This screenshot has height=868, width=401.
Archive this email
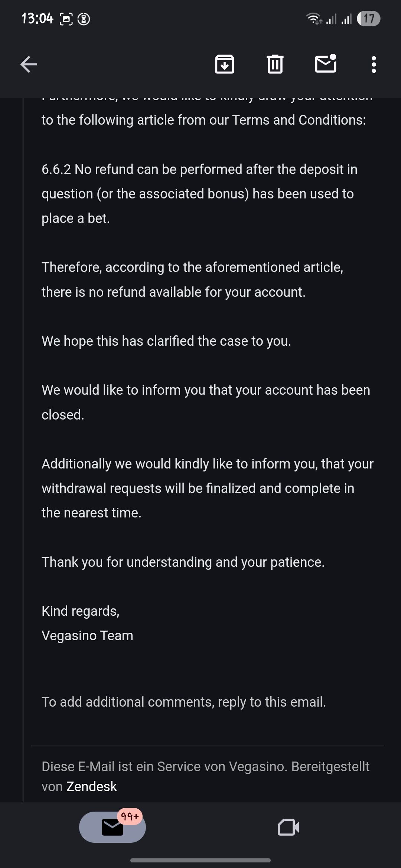(225, 65)
